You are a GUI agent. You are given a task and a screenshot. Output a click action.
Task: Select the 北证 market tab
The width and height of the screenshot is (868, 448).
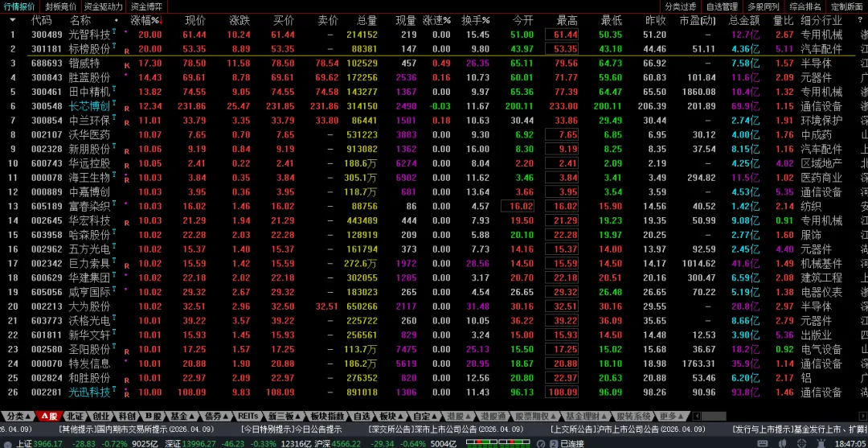point(76,417)
